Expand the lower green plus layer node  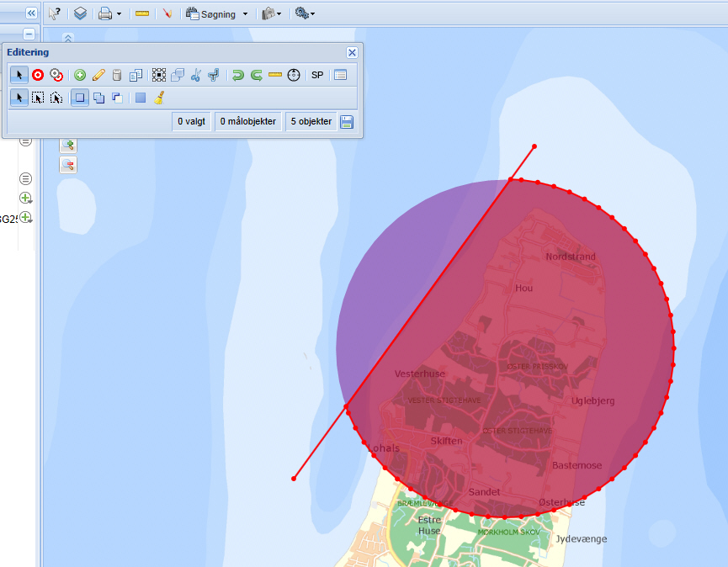click(x=25, y=218)
